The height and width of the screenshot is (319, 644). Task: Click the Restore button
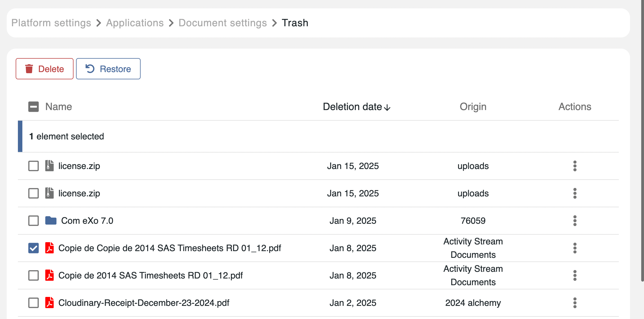[108, 69]
